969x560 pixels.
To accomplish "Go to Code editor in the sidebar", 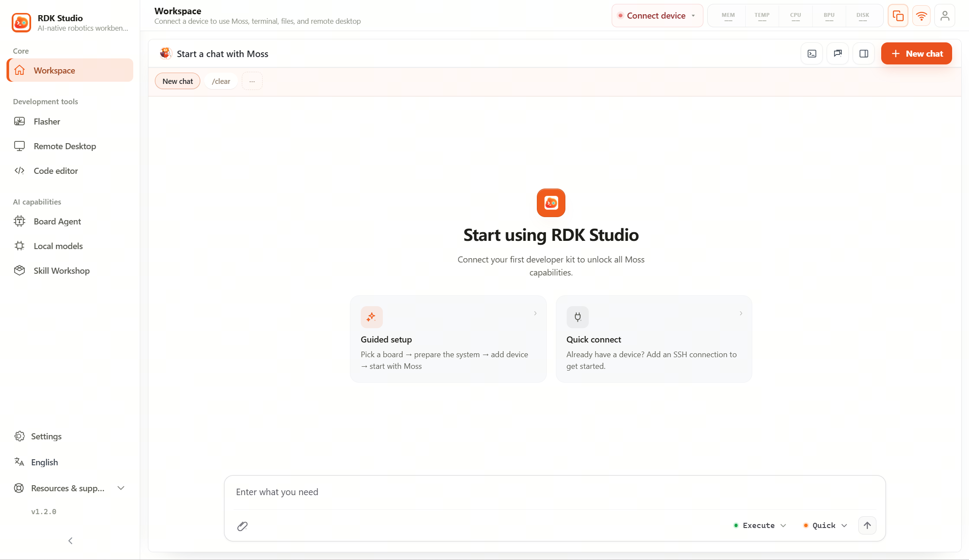I will pos(70,171).
